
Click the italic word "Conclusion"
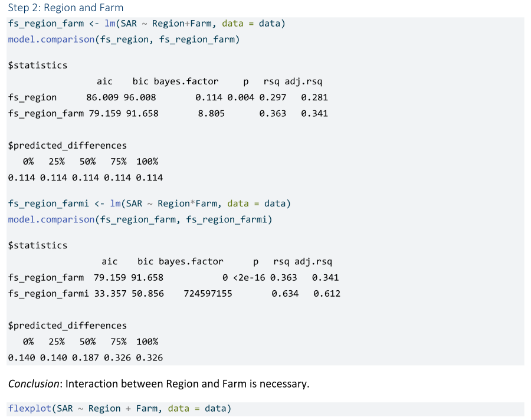click(x=34, y=384)
